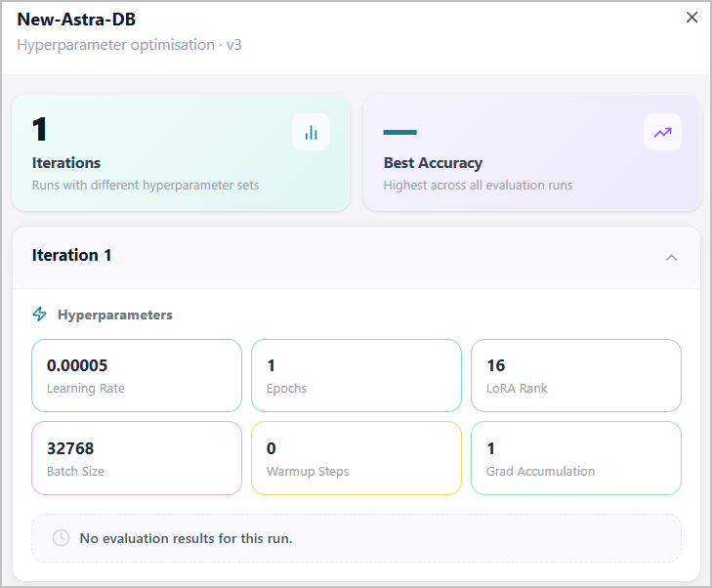Select the Learning Rate 0.00005 card
The width and height of the screenshot is (712, 588).
(x=137, y=375)
